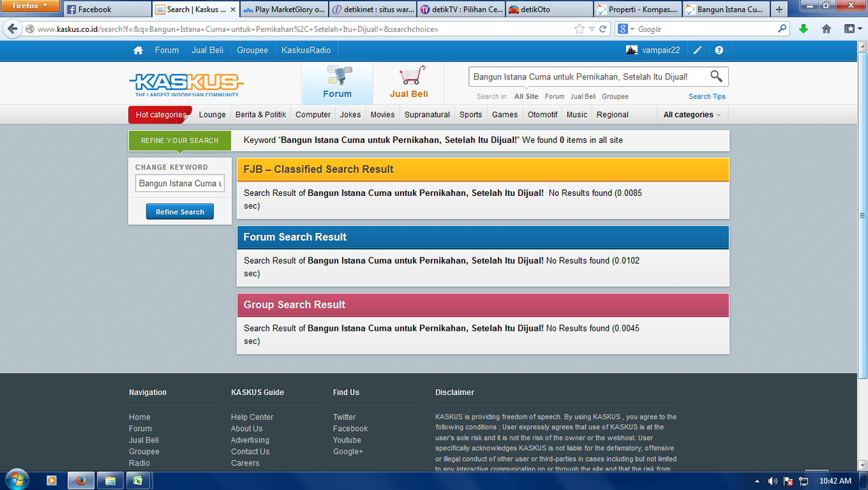This screenshot has height=490, width=868.
Task: Select the Groupee search scope
Action: (615, 96)
